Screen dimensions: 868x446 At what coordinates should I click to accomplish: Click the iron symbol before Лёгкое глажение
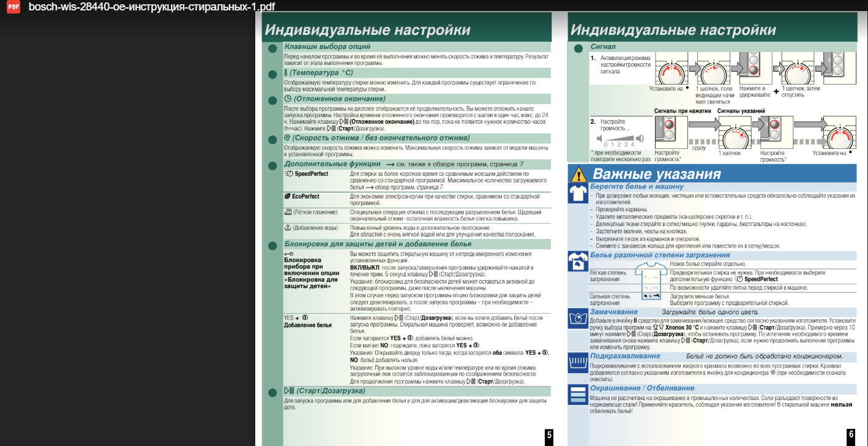pos(288,212)
